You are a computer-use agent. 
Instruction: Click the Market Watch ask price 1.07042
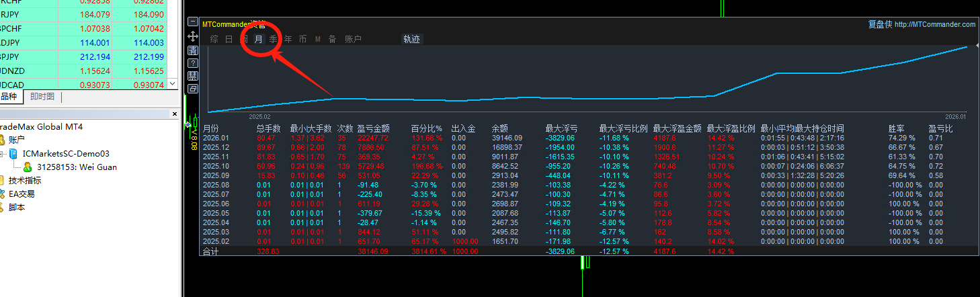pos(149,28)
